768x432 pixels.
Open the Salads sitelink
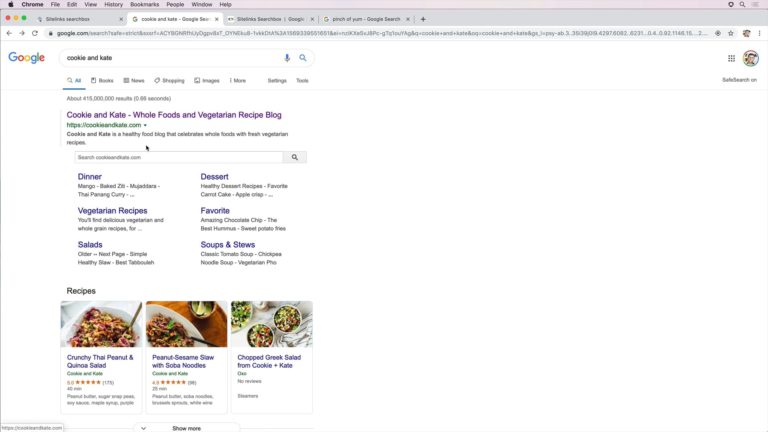coord(90,244)
